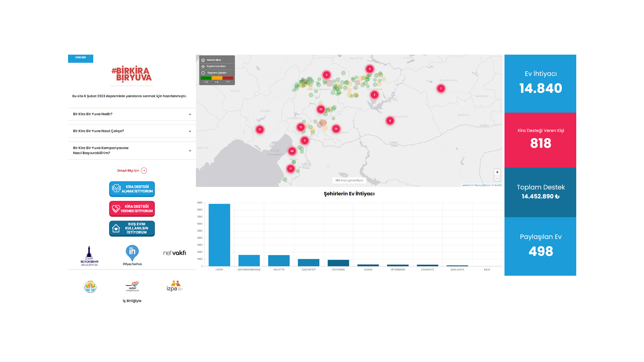Click the HATAY bar in the chart
This screenshot has width=644, height=362.
(219, 235)
